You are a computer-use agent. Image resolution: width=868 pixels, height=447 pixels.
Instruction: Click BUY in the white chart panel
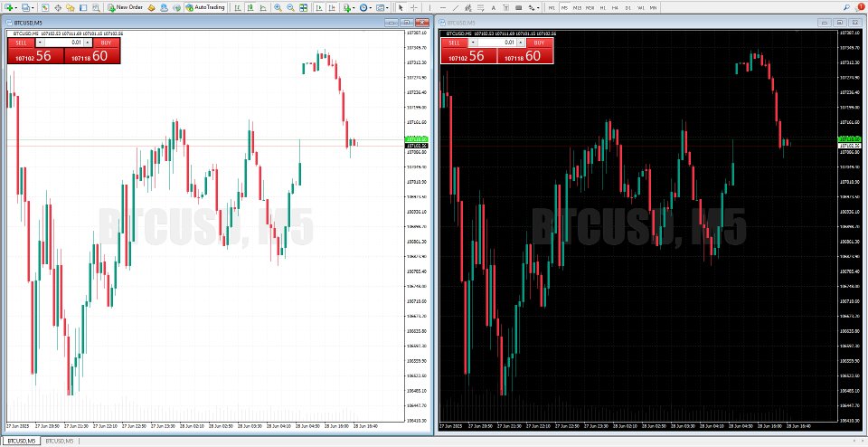pos(107,43)
